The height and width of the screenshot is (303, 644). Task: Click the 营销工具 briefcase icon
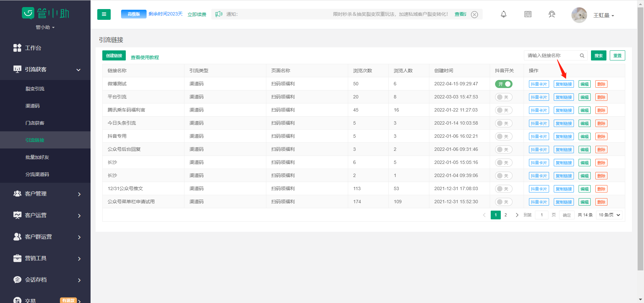17,258
